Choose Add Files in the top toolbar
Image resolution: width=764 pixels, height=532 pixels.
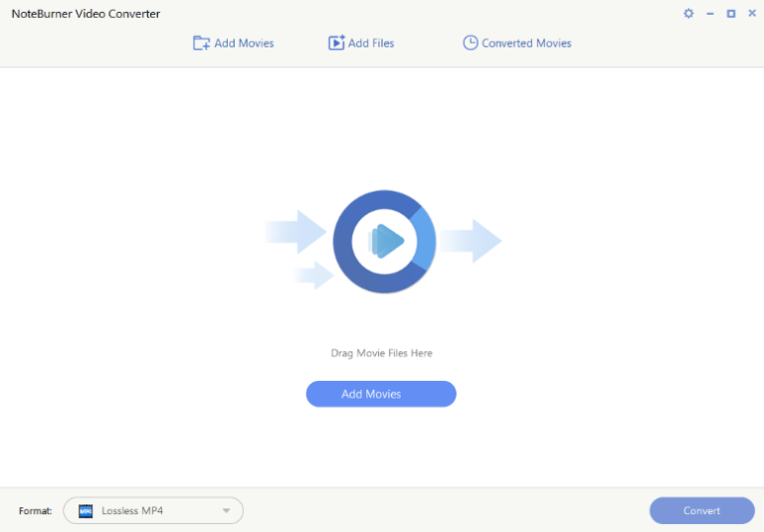pyautogui.click(x=371, y=43)
